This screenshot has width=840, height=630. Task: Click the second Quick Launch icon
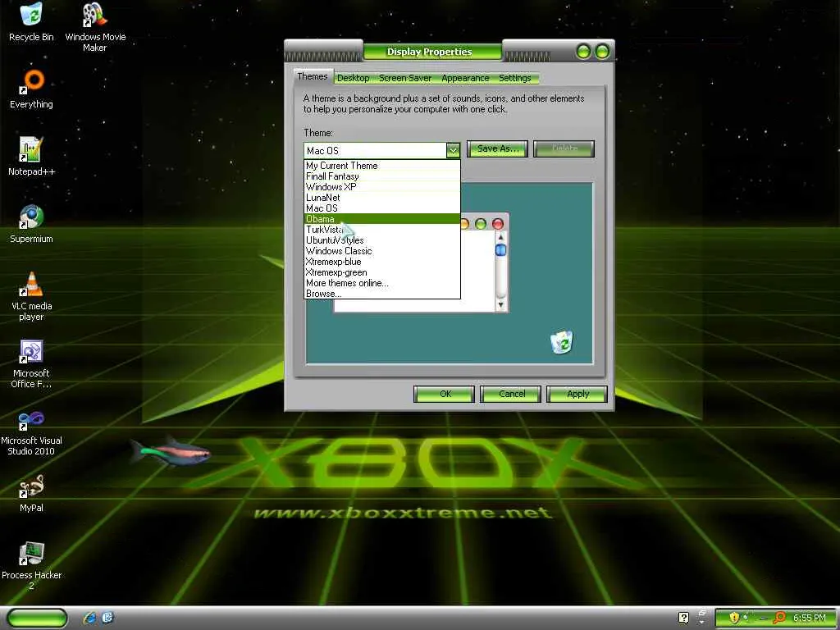107,618
